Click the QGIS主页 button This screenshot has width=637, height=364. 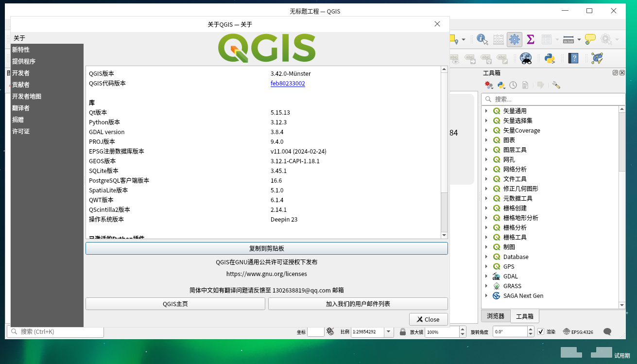[x=175, y=304]
